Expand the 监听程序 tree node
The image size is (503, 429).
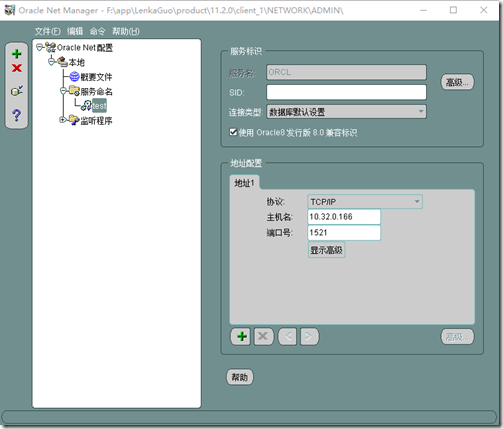tap(63, 120)
